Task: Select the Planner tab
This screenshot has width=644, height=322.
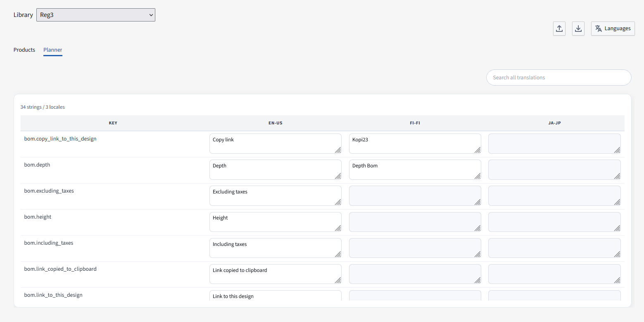Action: coord(52,50)
